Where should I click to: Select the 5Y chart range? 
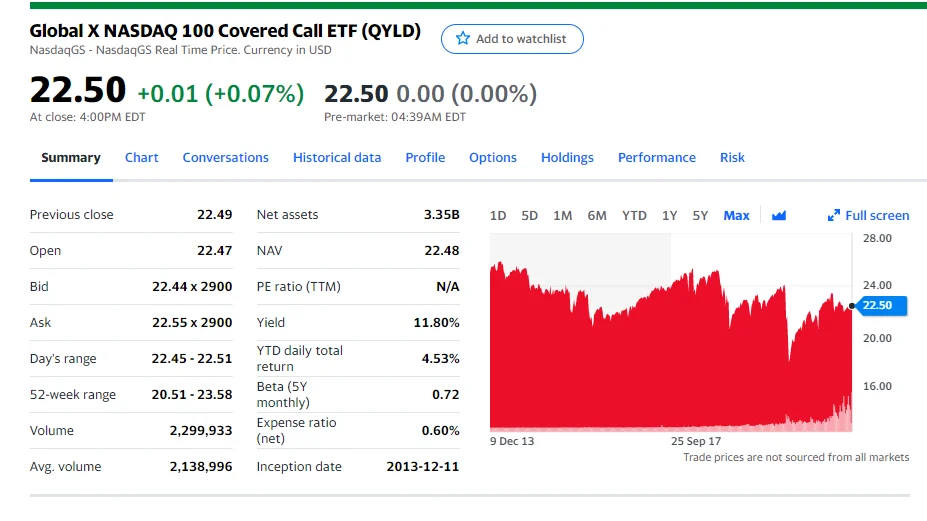tap(700, 215)
